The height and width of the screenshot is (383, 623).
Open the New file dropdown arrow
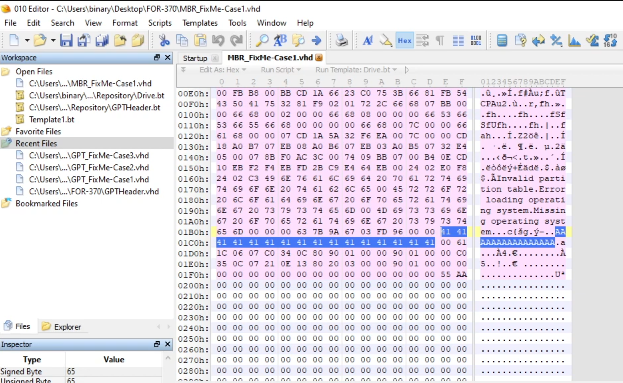(27, 40)
